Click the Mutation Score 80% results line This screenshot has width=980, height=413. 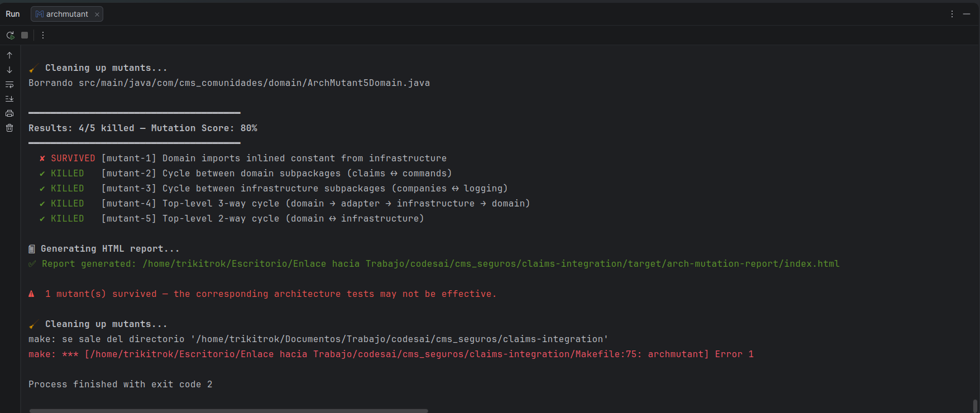(x=143, y=128)
